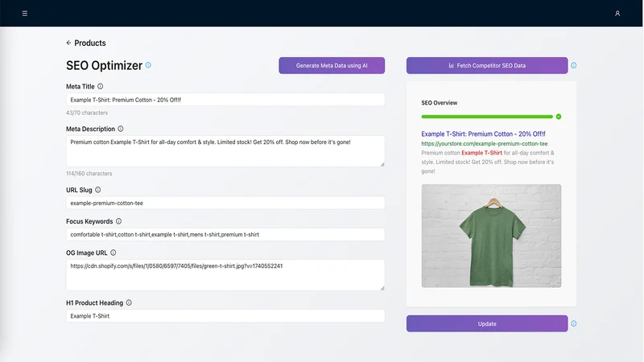Click the green SEO score progress bar
Viewport: 644px width, 362px height.
[487, 117]
